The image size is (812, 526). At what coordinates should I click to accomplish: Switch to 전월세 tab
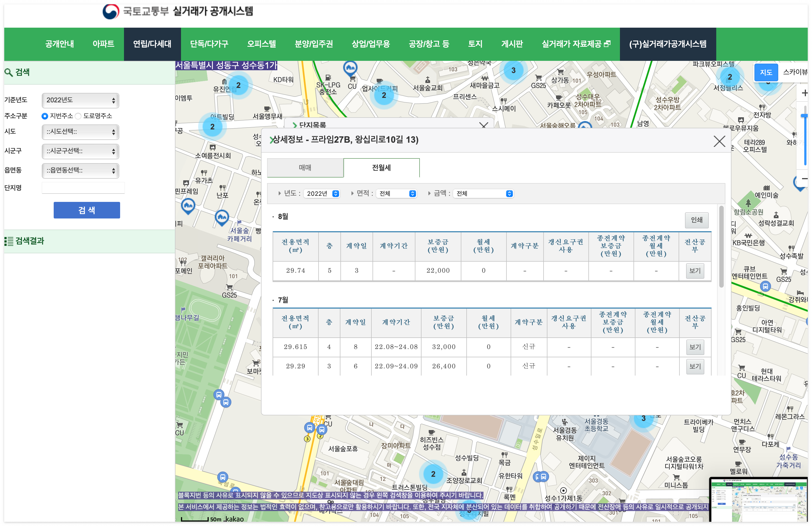[381, 168]
